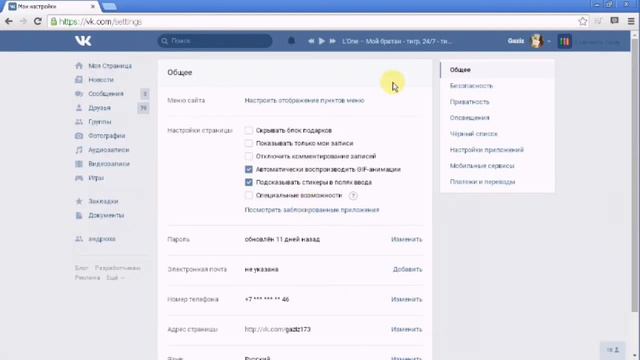Skip to previous audio track

tap(311, 41)
